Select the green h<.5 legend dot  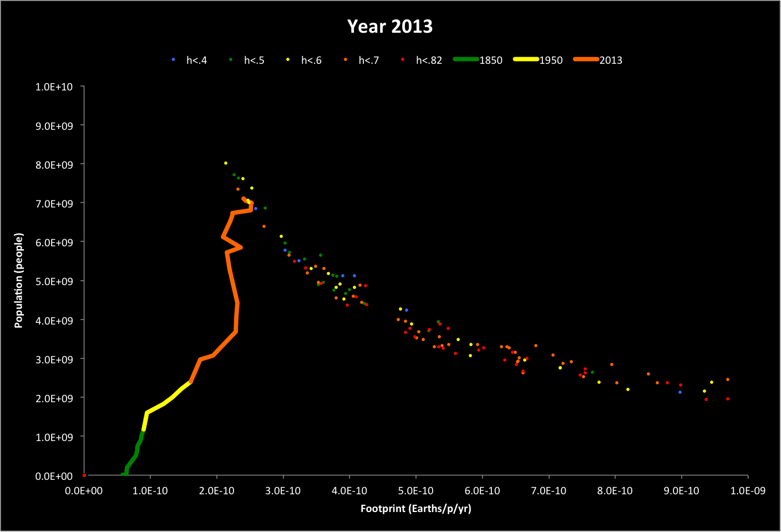[x=231, y=59]
